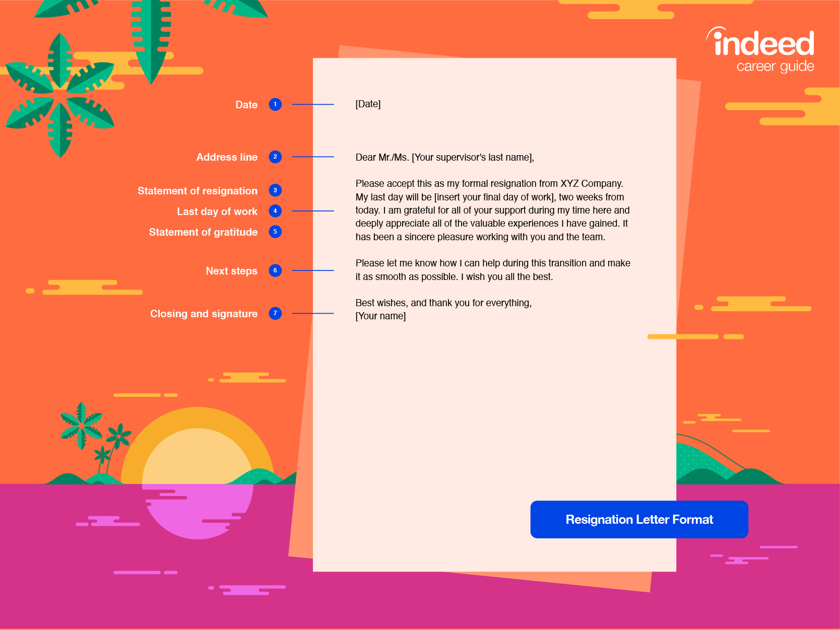This screenshot has height=630, width=840.
Task: Click the Date label text
Action: pyautogui.click(x=246, y=105)
